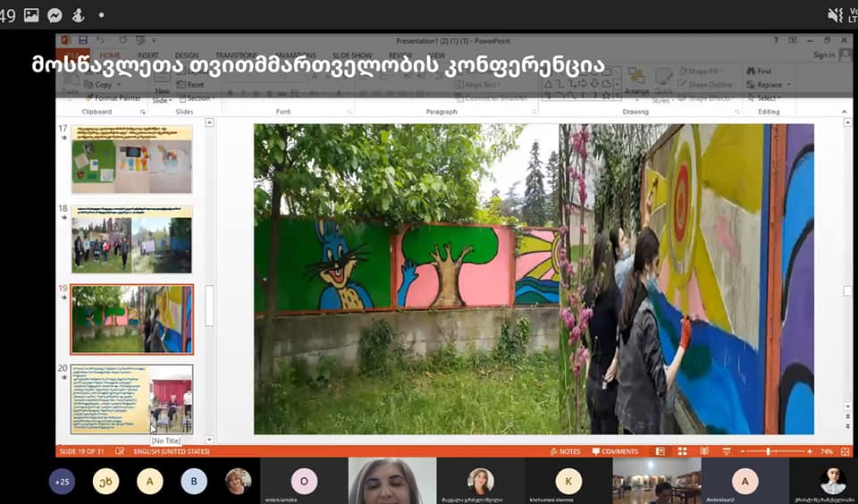Viewport: 858px width, 504px height.
Task: Undo the last action in PowerPoint
Action: pos(100,40)
